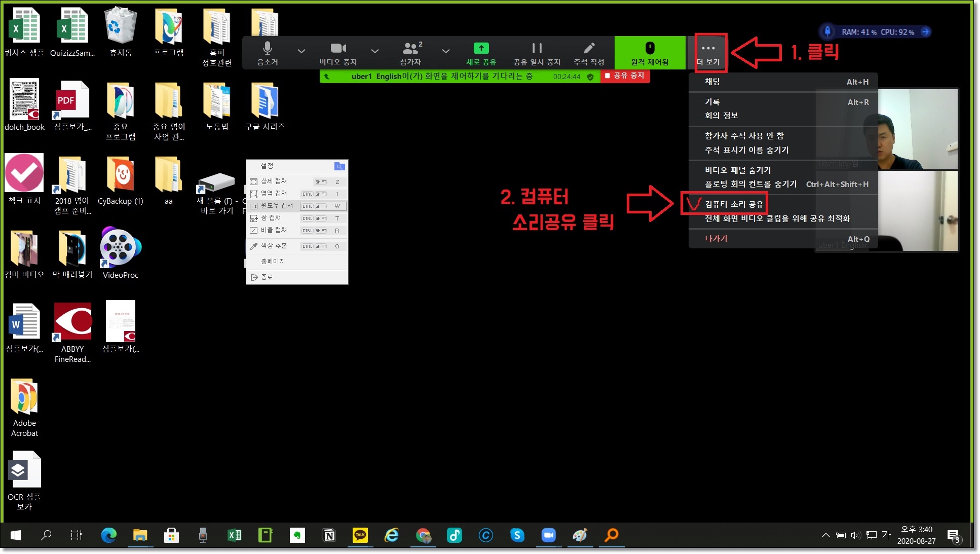This screenshot has height=554, width=980.
Task: Click blue search folder icon in capture menu
Action: coord(340,166)
